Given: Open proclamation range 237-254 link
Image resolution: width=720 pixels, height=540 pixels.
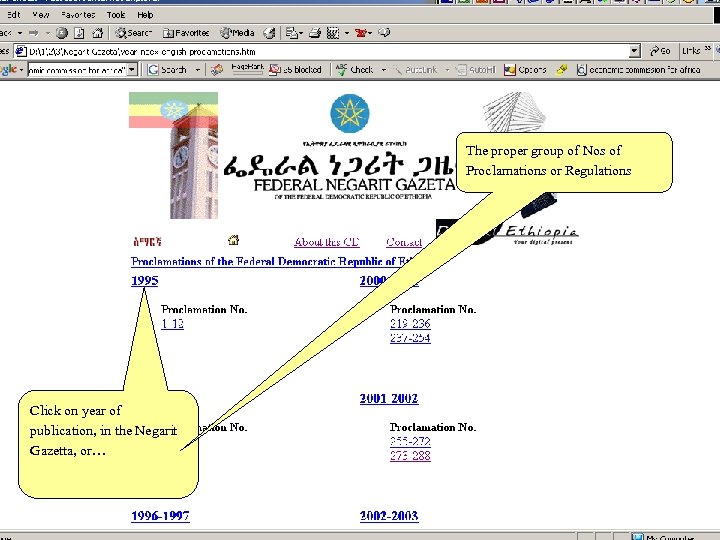Looking at the screenshot, I should pyautogui.click(x=410, y=338).
